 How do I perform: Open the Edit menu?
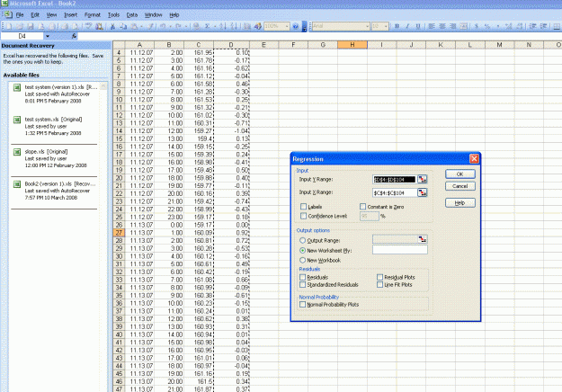point(35,14)
